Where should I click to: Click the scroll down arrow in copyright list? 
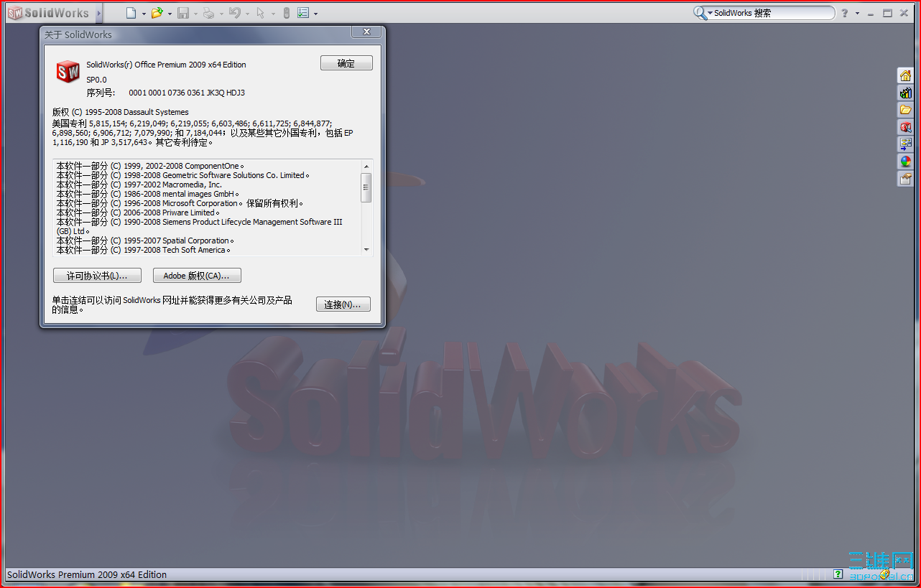pos(366,249)
